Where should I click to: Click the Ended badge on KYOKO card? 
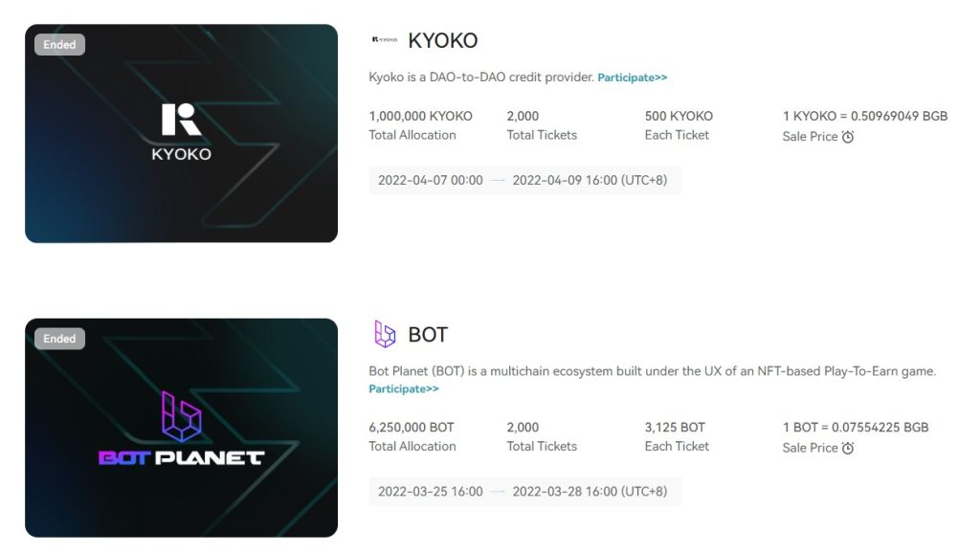coord(59,44)
